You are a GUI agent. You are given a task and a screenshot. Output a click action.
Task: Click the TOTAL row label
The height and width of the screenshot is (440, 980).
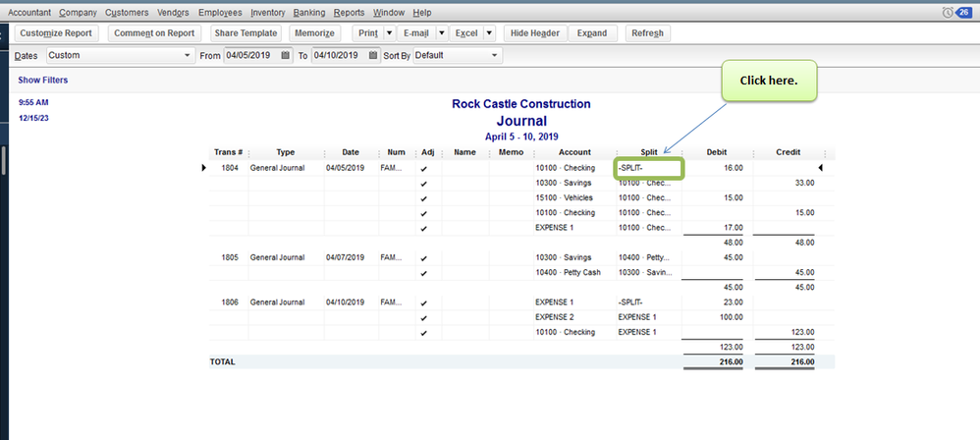223,362
